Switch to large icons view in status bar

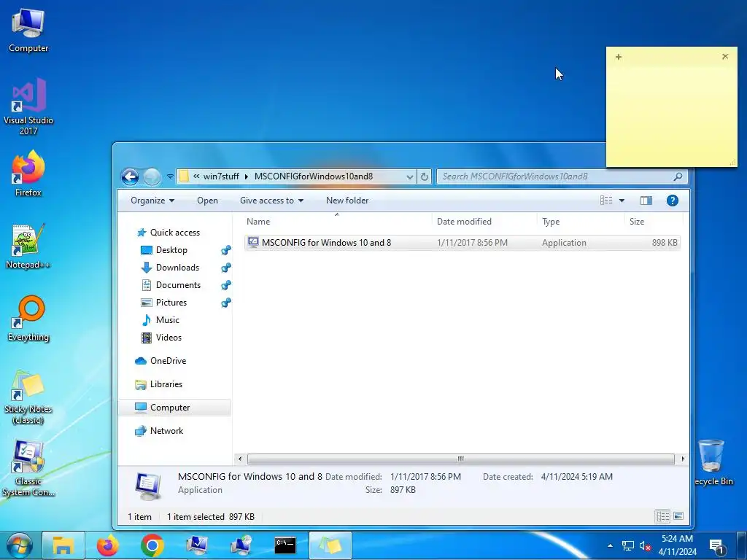[x=678, y=517]
